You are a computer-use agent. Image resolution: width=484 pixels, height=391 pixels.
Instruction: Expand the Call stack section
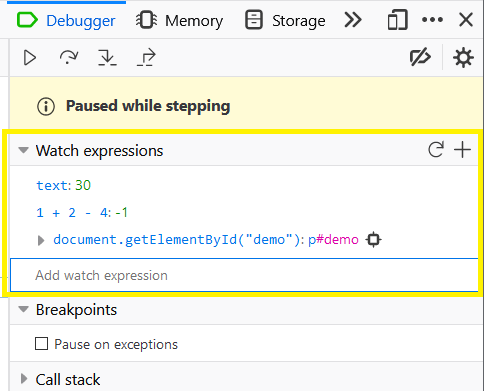(24, 379)
